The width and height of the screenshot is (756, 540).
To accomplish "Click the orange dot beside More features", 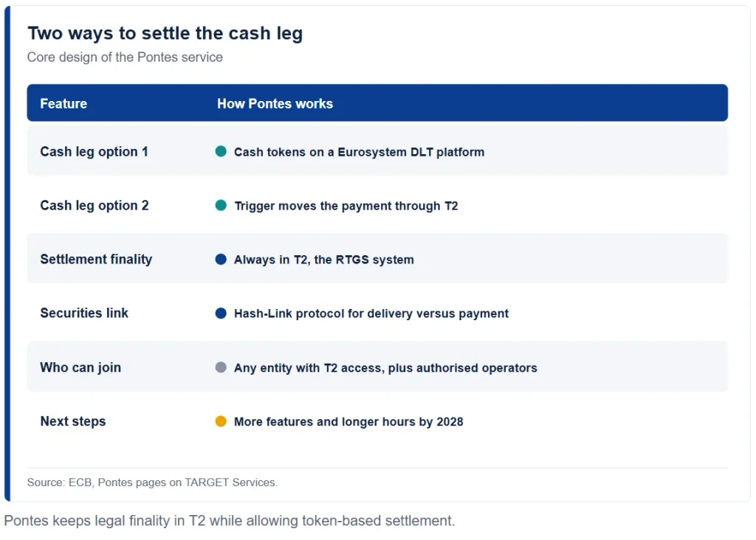I will (x=221, y=421).
